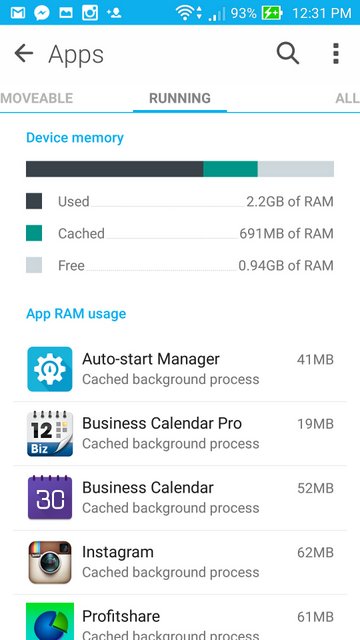Tap the Used dark color swatch
Image resolution: width=360 pixels, height=640 pixels.
tap(34, 201)
